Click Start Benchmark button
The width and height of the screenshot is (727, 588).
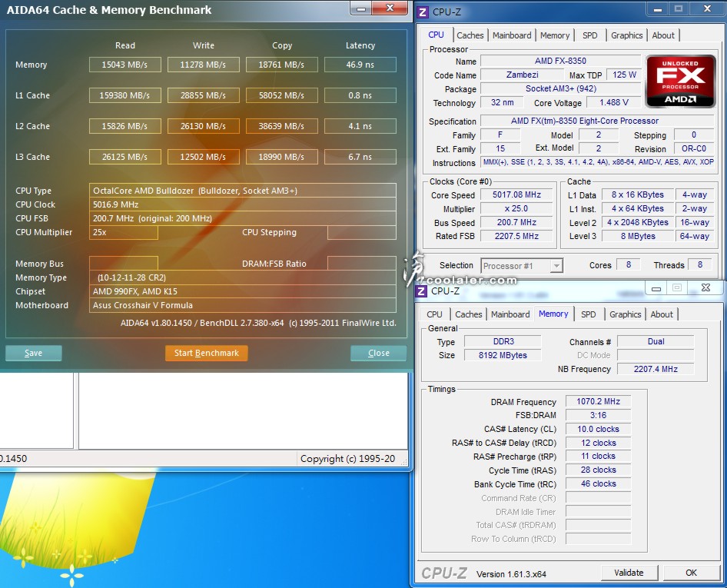(206, 353)
